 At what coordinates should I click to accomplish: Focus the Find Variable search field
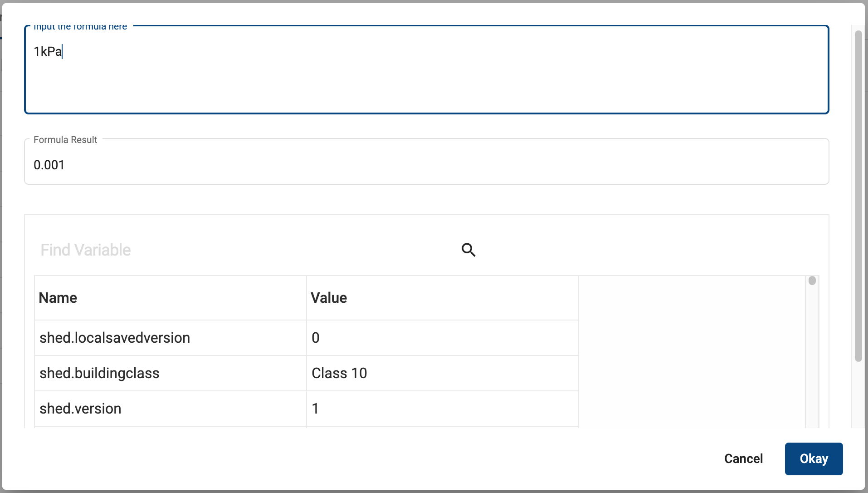[x=245, y=250]
